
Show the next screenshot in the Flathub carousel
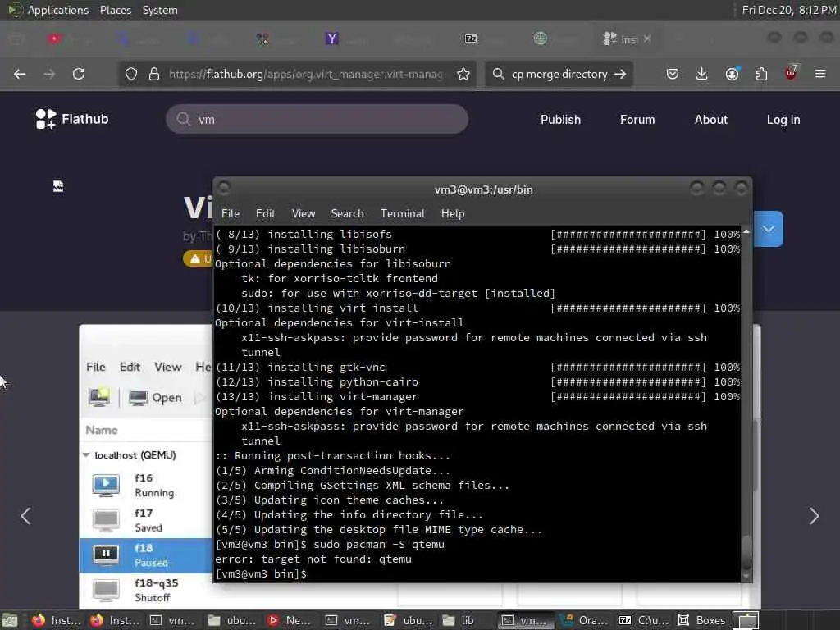point(814,516)
